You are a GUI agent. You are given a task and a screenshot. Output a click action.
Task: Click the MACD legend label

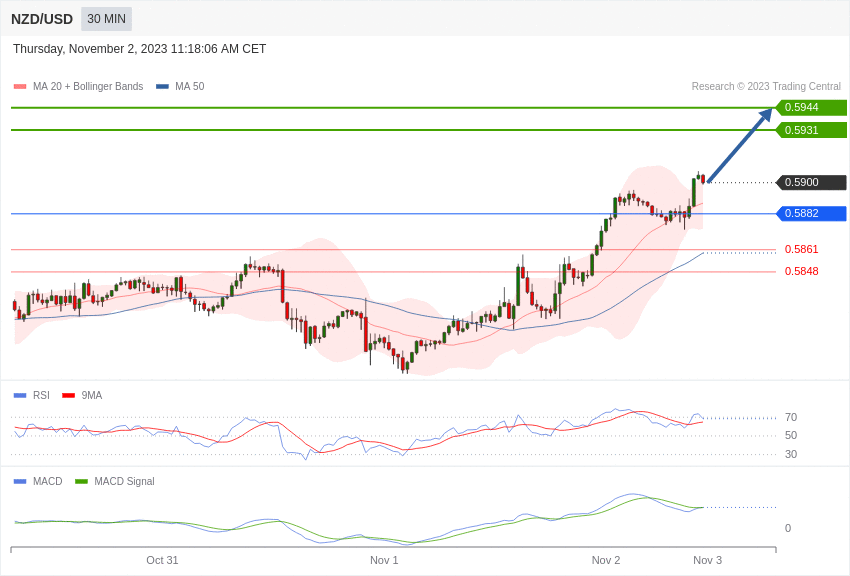point(48,481)
